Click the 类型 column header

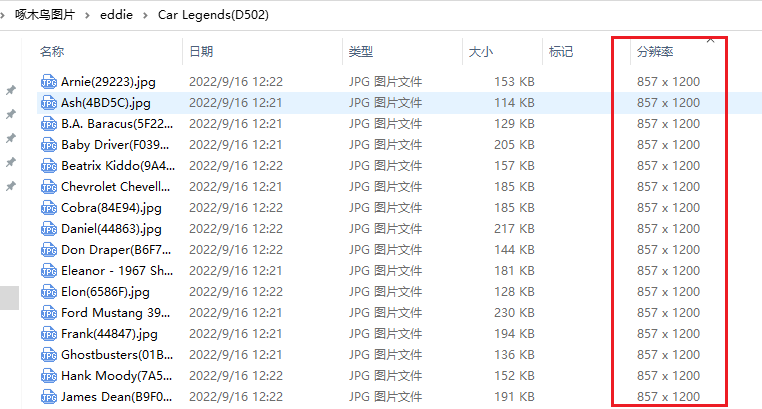361,51
